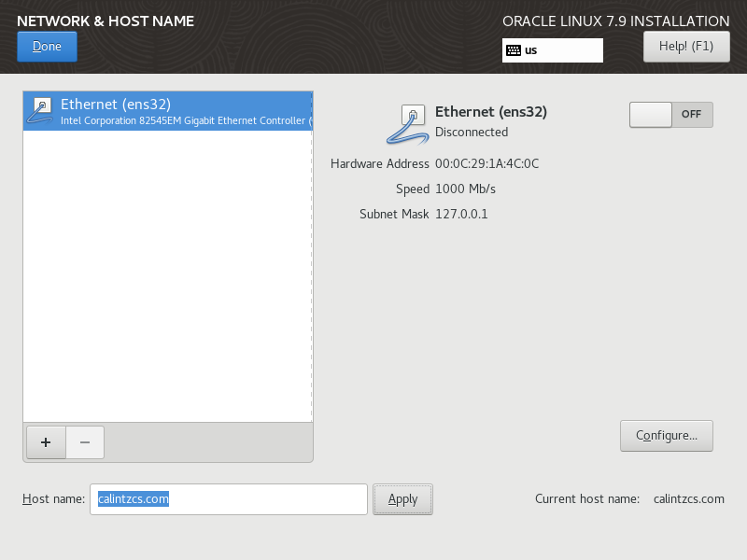Click the subnet mask value 127.0.0.1
Image resolution: width=747 pixels, height=560 pixels.
pyautogui.click(x=461, y=215)
